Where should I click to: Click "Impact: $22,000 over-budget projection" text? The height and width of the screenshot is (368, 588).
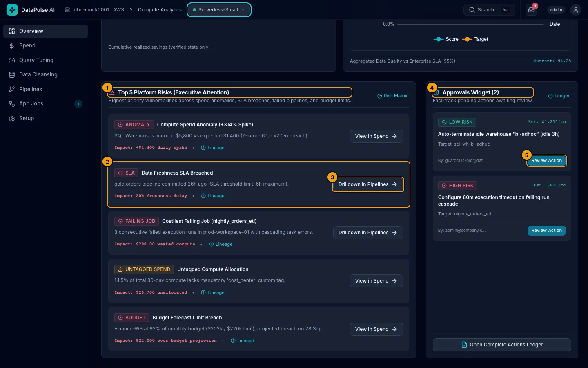tap(165, 341)
